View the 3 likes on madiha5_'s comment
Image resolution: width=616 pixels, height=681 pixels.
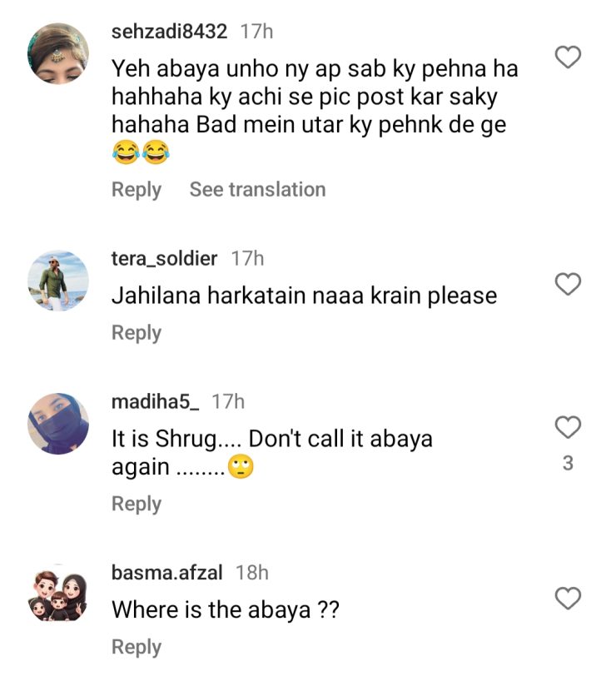pyautogui.click(x=568, y=464)
